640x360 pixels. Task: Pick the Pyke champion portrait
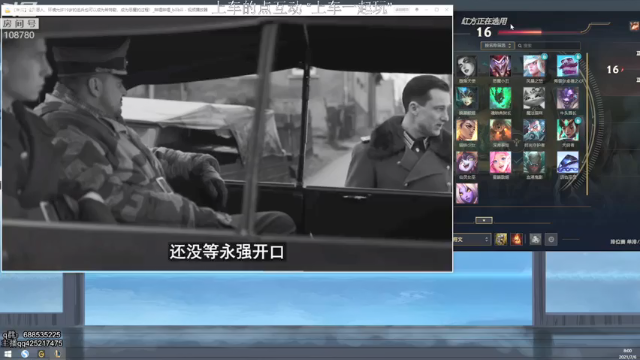coord(534,162)
